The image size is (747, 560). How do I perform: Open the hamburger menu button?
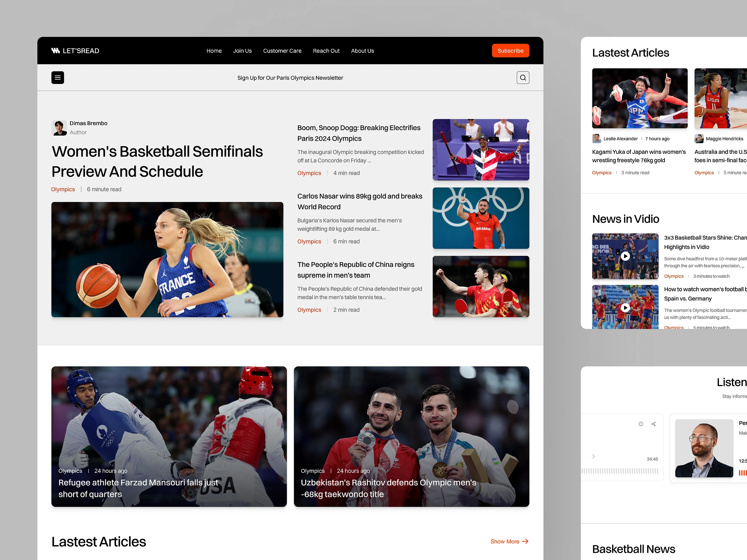58,78
